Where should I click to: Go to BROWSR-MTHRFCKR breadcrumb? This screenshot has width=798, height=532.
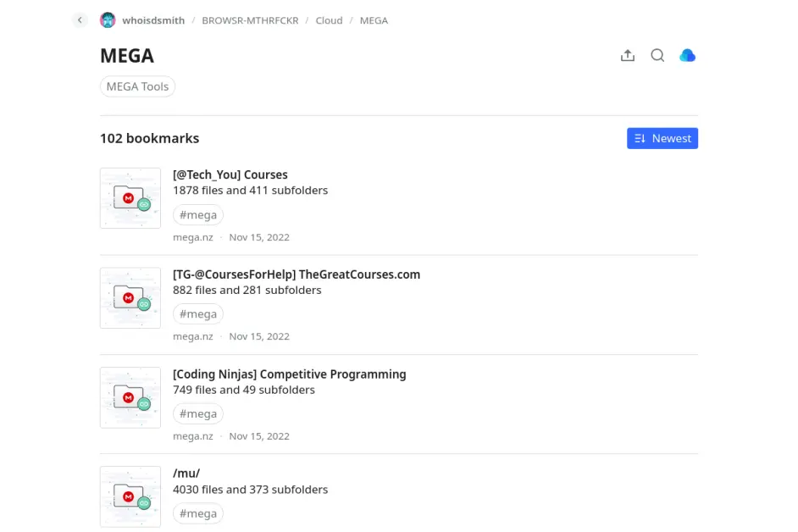[250, 20]
